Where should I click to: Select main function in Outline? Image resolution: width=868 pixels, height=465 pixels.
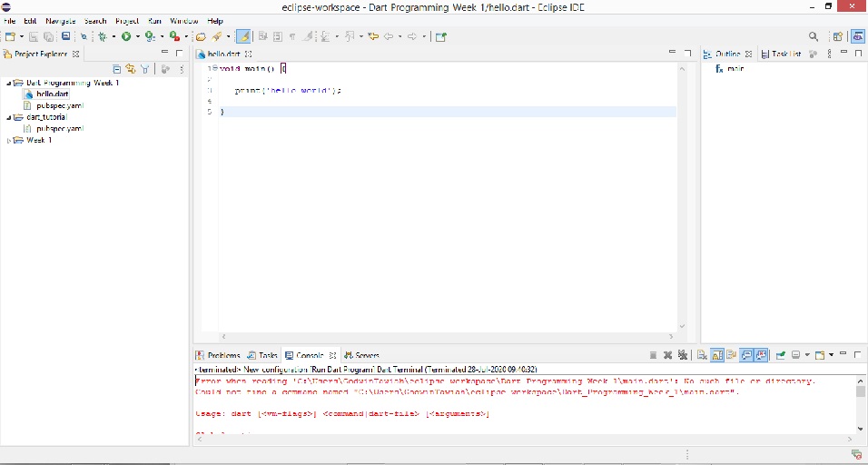[735, 69]
